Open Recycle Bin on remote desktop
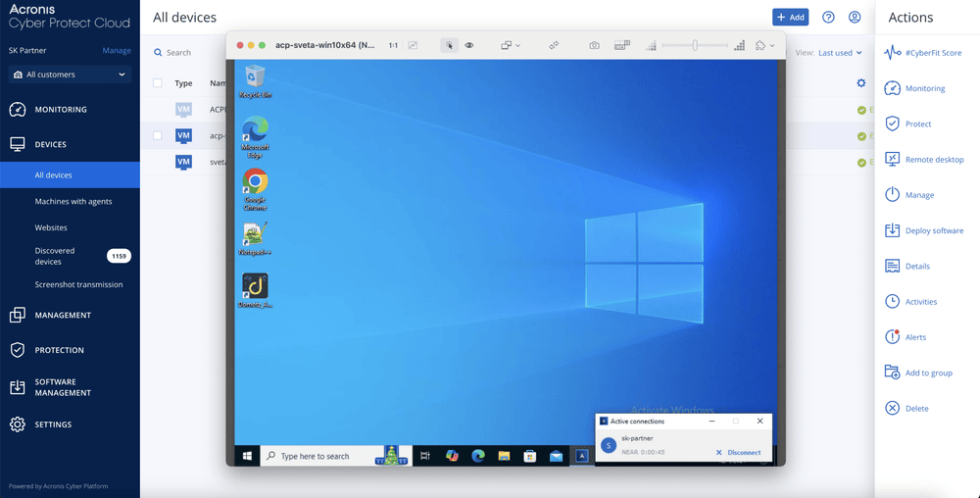This screenshot has height=498, width=980. 255,81
